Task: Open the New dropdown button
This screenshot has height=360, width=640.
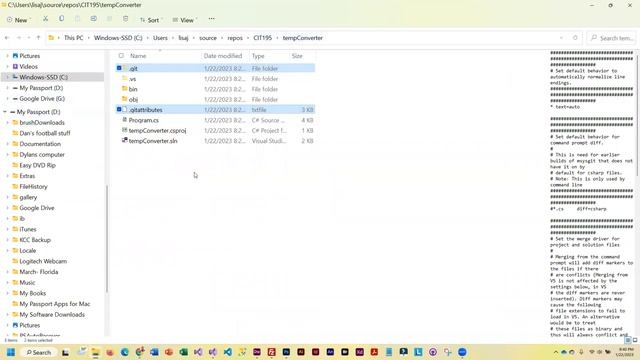Action: click(18, 20)
